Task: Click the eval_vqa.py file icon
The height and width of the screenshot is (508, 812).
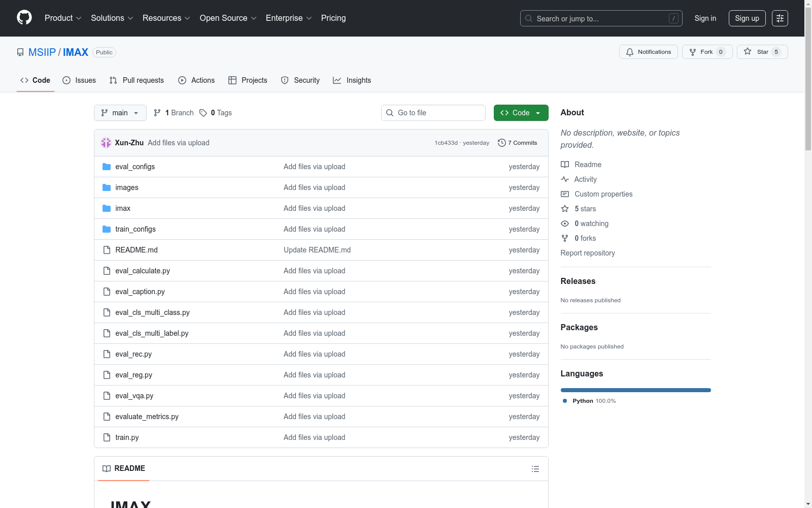Action: pos(107,396)
